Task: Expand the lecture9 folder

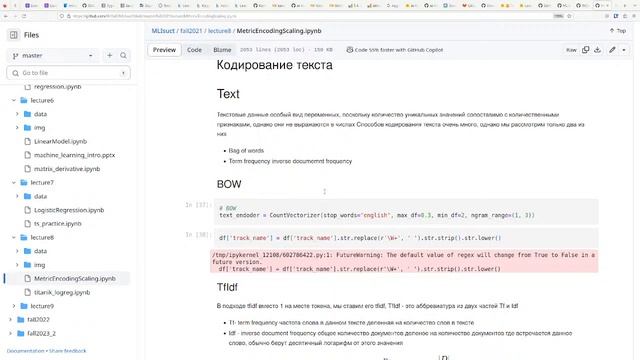Action: [x=14, y=306]
